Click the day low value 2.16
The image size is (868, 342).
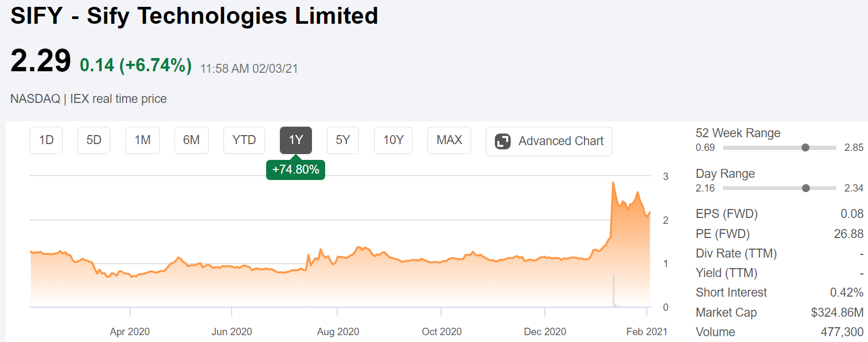tap(705, 188)
